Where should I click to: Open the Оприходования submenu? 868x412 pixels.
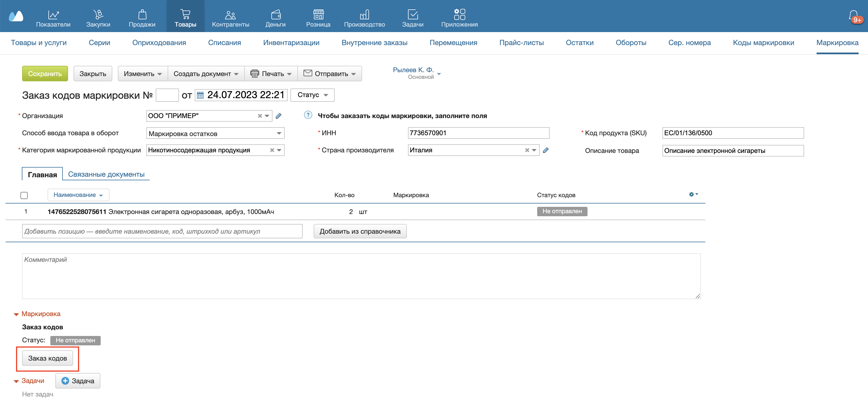click(159, 43)
